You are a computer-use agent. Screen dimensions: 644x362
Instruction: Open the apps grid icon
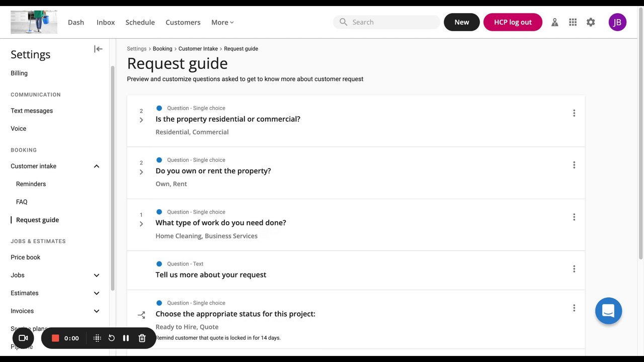[573, 22]
